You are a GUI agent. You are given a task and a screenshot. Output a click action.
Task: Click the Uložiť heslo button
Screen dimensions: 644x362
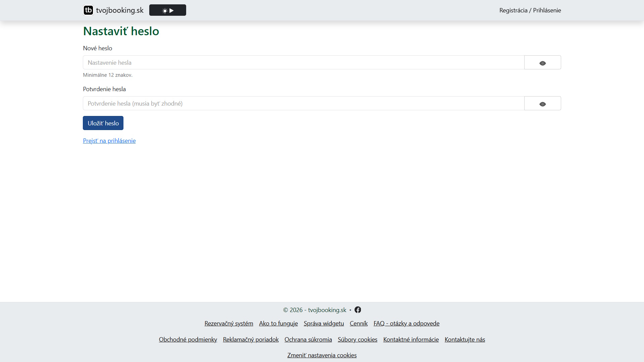(x=103, y=123)
